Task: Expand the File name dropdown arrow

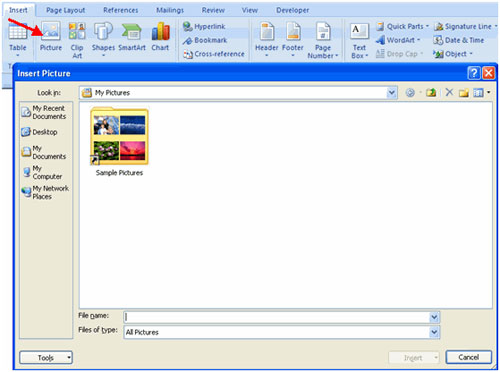Action: [434, 317]
